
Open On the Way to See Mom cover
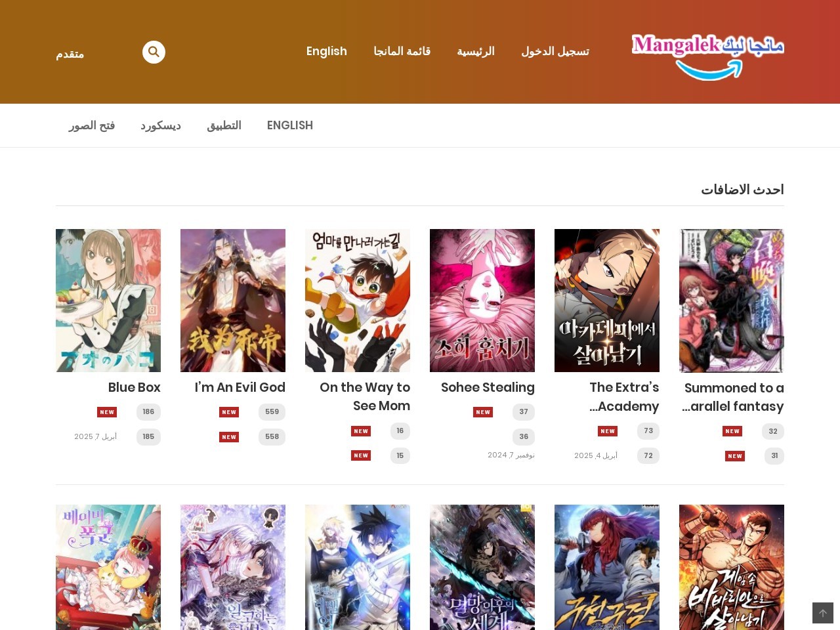pos(358,301)
